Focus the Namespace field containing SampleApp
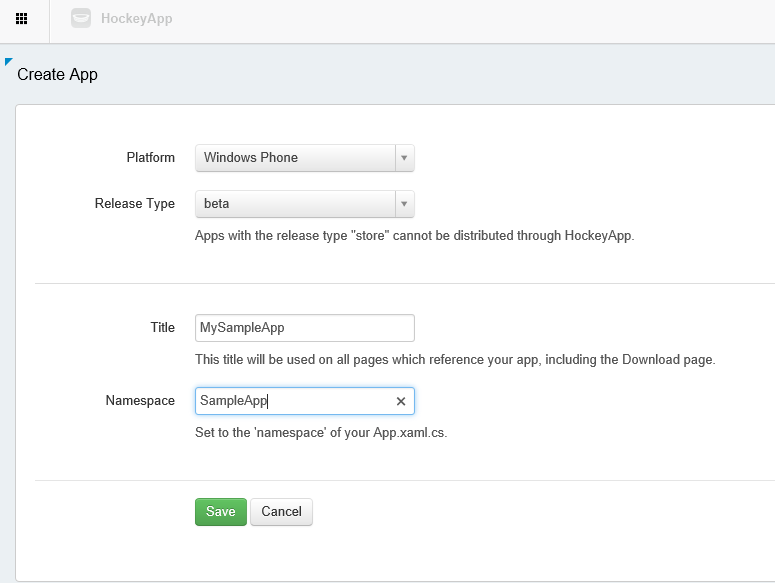The height and width of the screenshot is (583, 775). [x=294, y=401]
